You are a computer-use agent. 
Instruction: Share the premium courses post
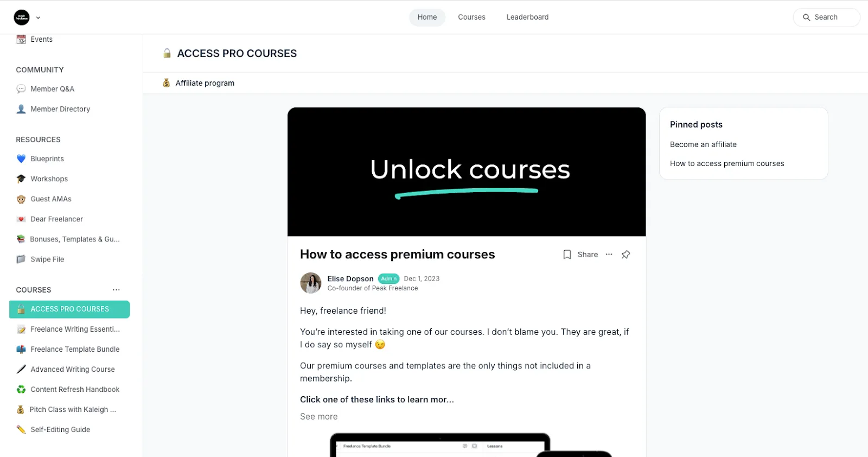click(588, 255)
